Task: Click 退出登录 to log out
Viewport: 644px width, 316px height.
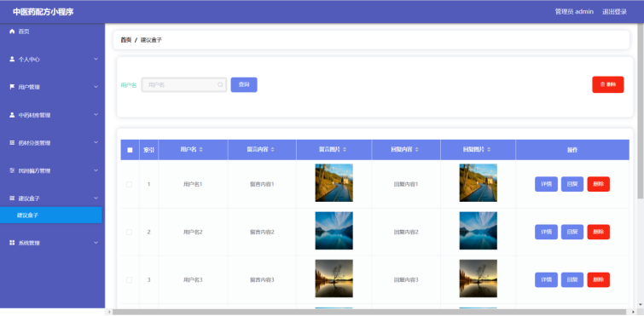Action: [x=614, y=12]
